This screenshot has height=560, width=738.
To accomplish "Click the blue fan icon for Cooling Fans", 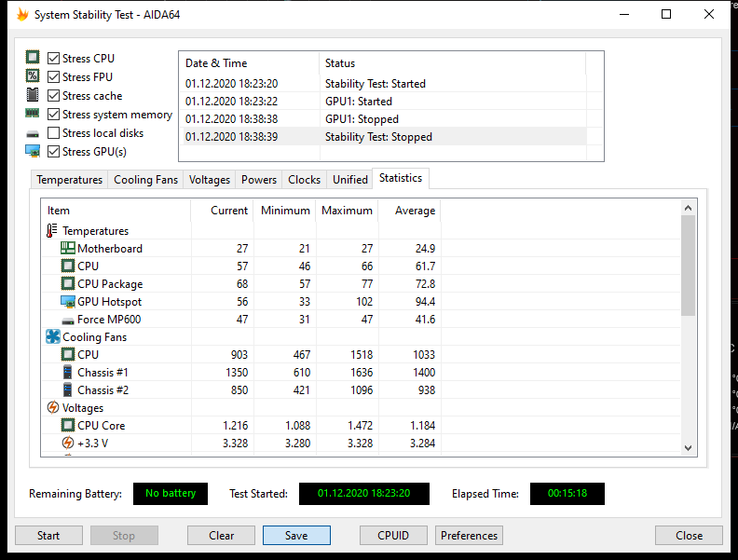I will coord(53,337).
